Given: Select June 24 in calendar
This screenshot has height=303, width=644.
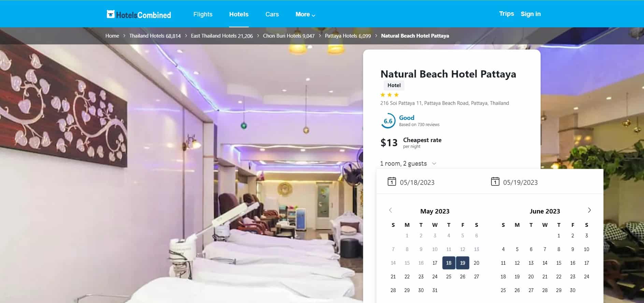Looking at the screenshot, I should 587,276.
